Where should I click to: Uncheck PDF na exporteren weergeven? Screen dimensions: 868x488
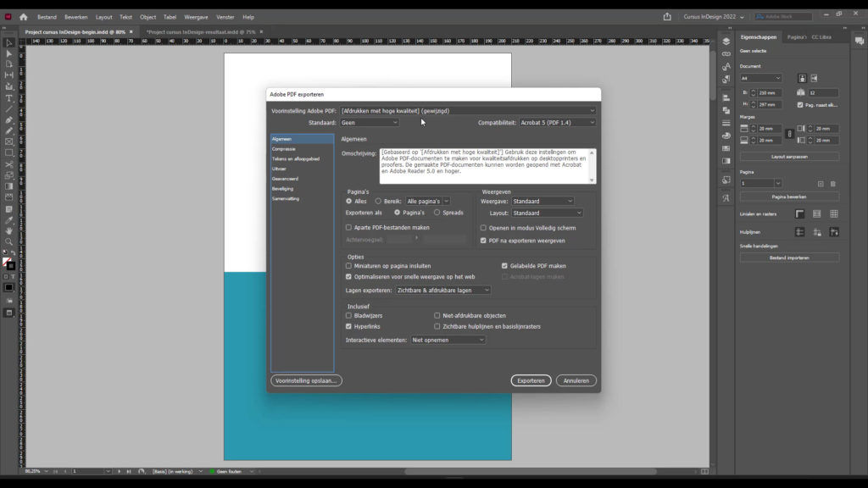(x=483, y=241)
